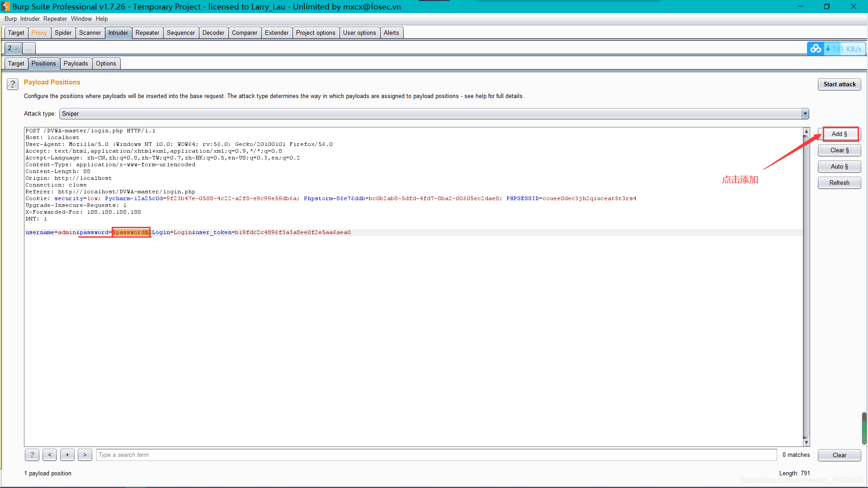Click the Add § button

tap(840, 134)
